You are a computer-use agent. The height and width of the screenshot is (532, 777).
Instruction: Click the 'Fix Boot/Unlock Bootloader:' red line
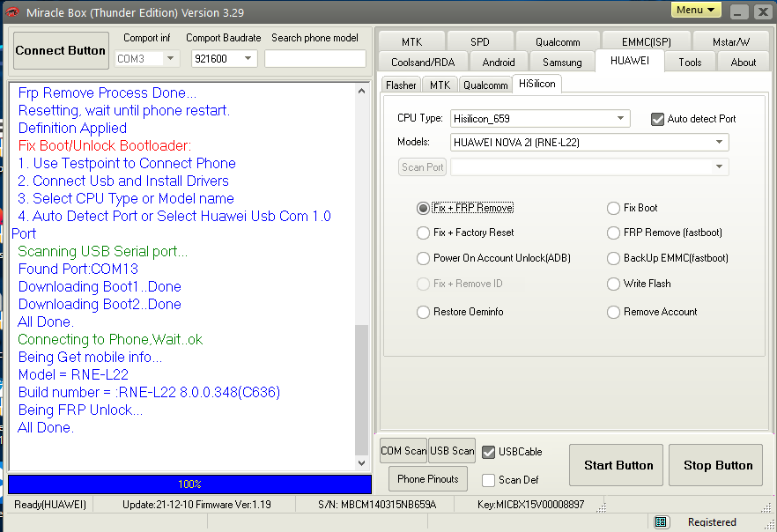[x=105, y=145]
